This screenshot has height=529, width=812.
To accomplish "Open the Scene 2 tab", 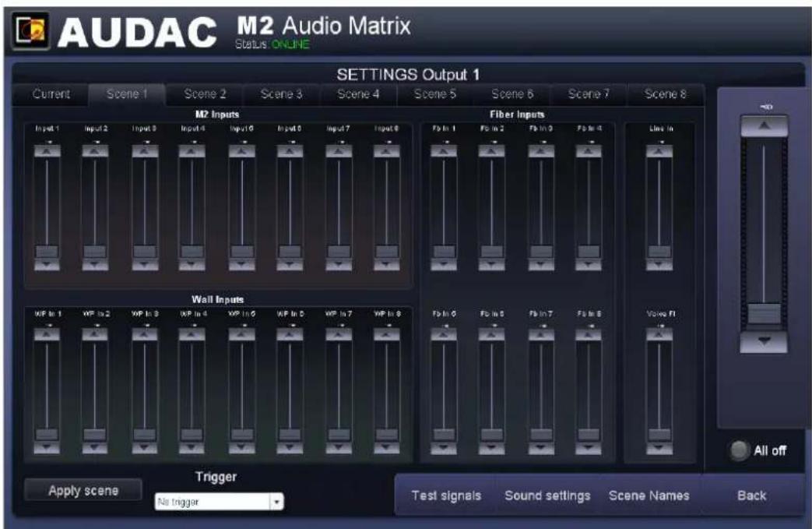I will pyautogui.click(x=205, y=94).
